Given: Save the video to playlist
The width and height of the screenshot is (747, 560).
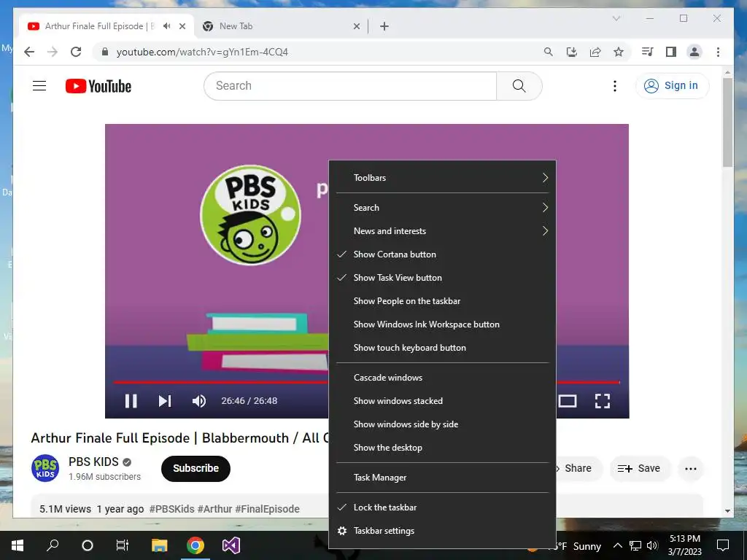Looking at the screenshot, I should point(639,469).
